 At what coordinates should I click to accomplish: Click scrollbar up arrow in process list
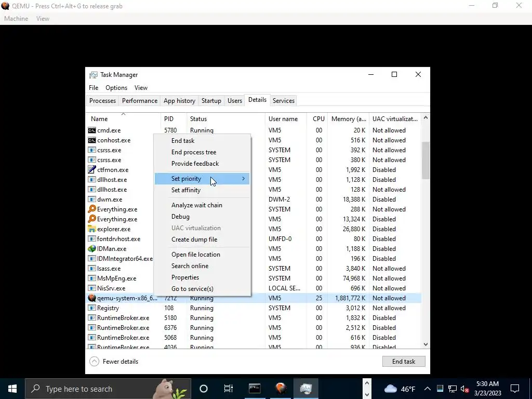(x=426, y=118)
